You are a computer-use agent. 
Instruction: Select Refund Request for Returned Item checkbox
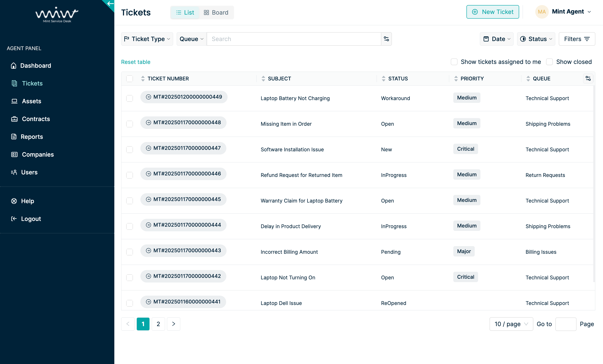coord(129,175)
